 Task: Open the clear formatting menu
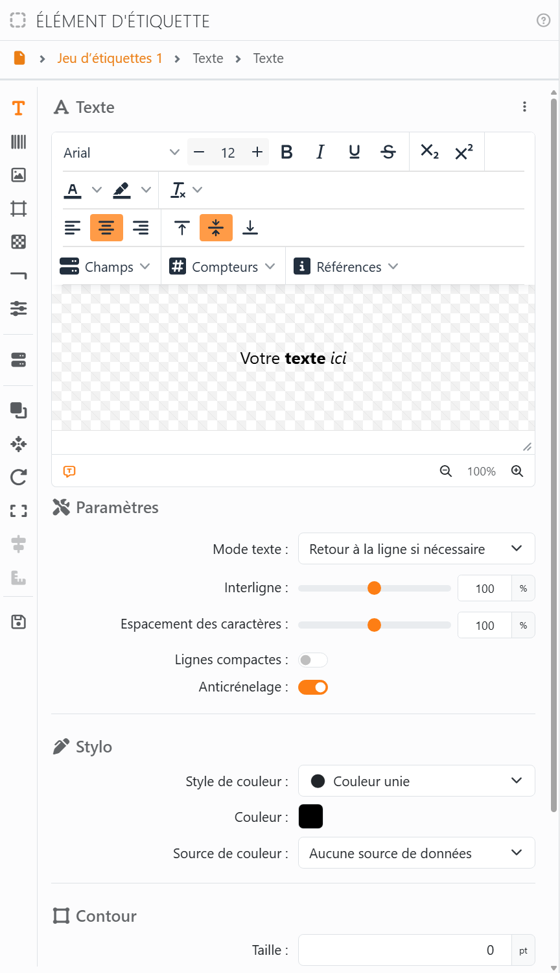tap(187, 190)
